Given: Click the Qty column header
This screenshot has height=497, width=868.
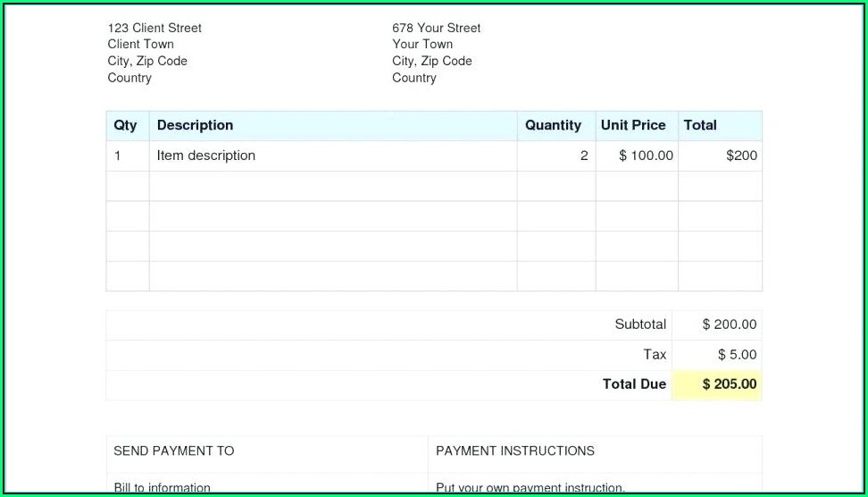Looking at the screenshot, I should click(126, 125).
